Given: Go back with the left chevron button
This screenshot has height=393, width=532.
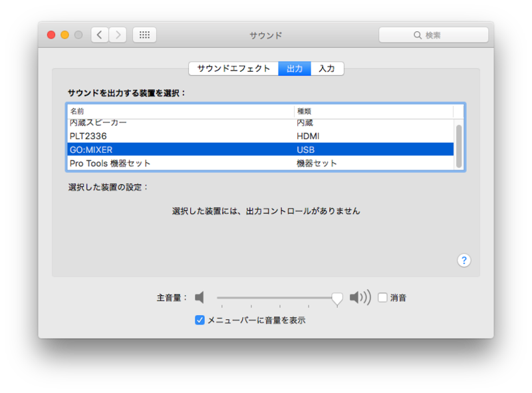Looking at the screenshot, I should (x=100, y=35).
